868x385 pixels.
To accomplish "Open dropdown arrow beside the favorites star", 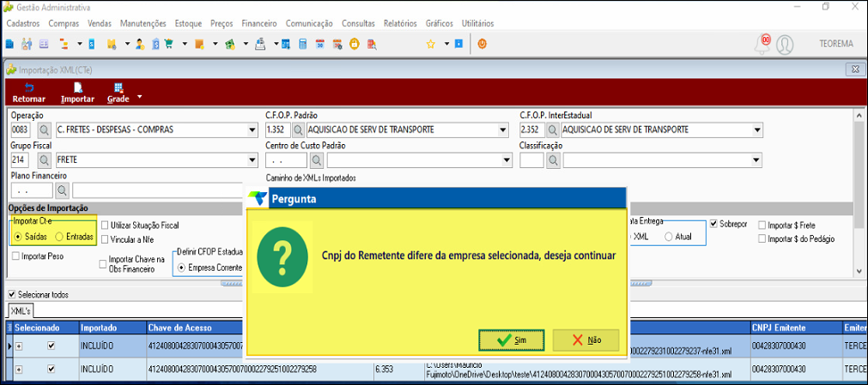I will tap(446, 45).
